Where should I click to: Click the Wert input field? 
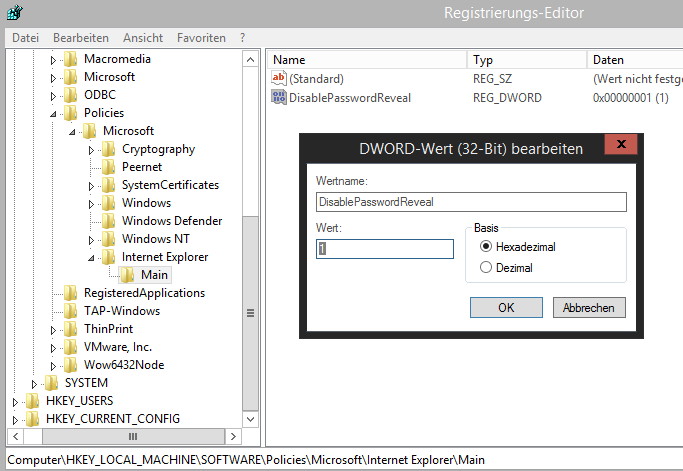(385, 249)
